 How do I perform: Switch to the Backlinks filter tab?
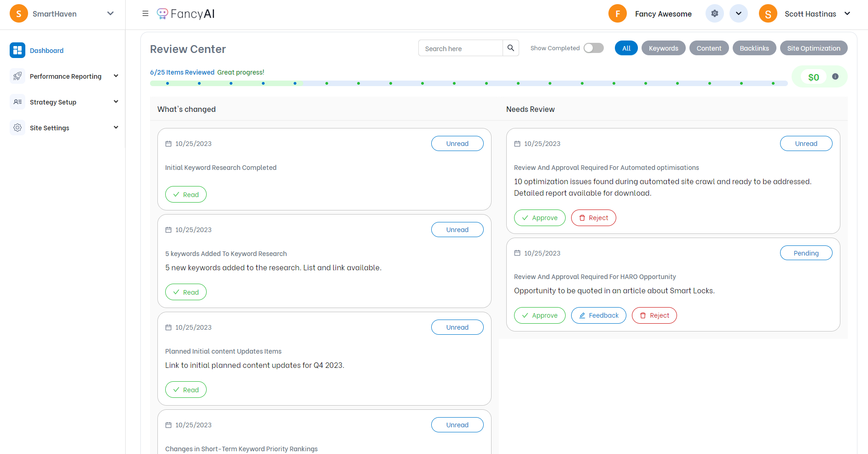pyautogui.click(x=754, y=48)
